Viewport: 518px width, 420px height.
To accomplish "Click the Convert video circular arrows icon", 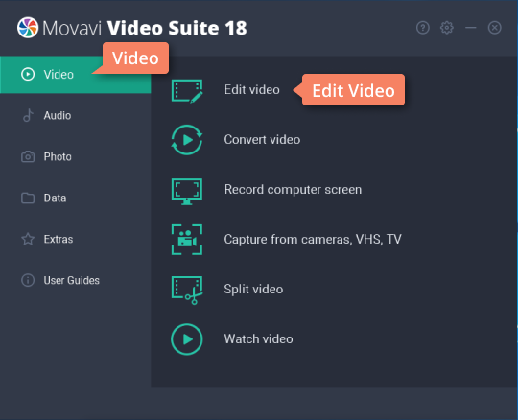I will pos(187,140).
